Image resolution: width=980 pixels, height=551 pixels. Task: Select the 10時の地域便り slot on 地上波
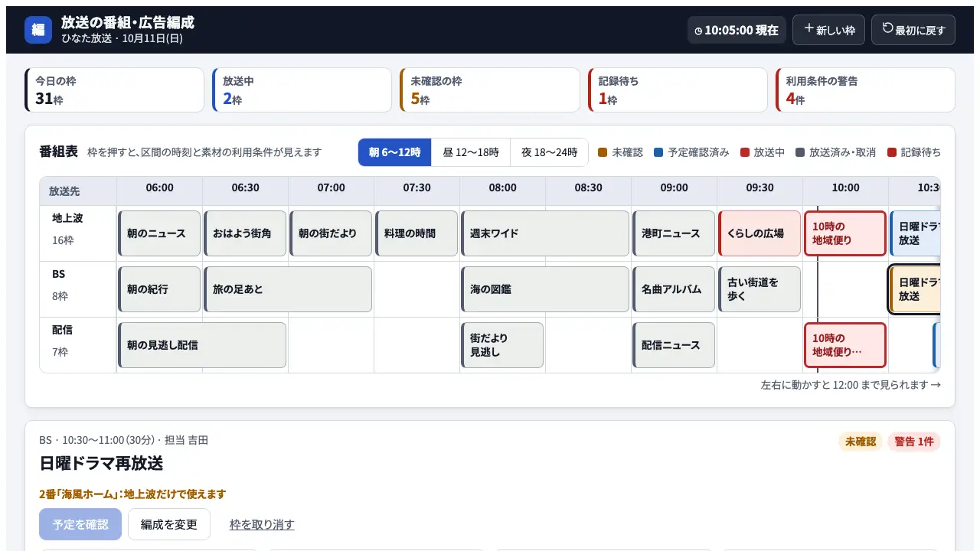(x=845, y=233)
